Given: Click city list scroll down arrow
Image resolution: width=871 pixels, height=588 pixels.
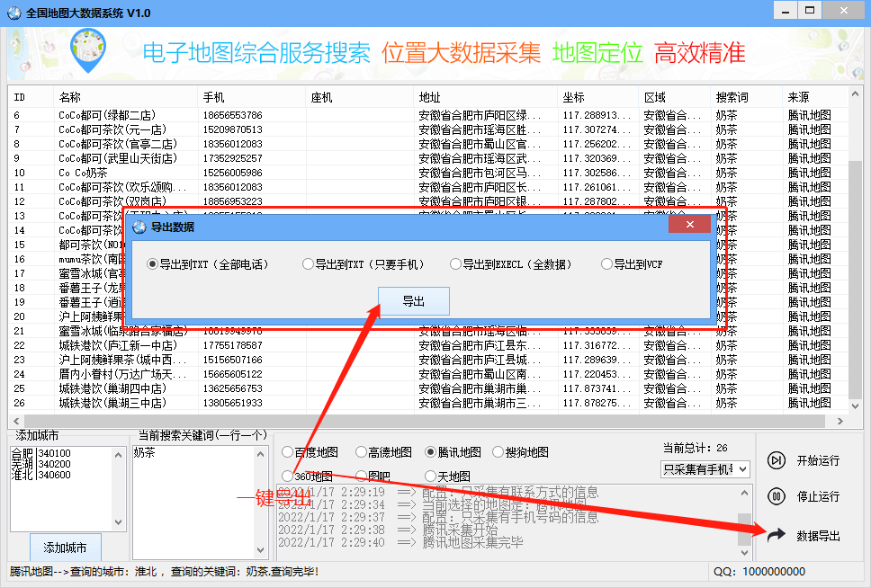Looking at the screenshot, I should coord(118,522).
